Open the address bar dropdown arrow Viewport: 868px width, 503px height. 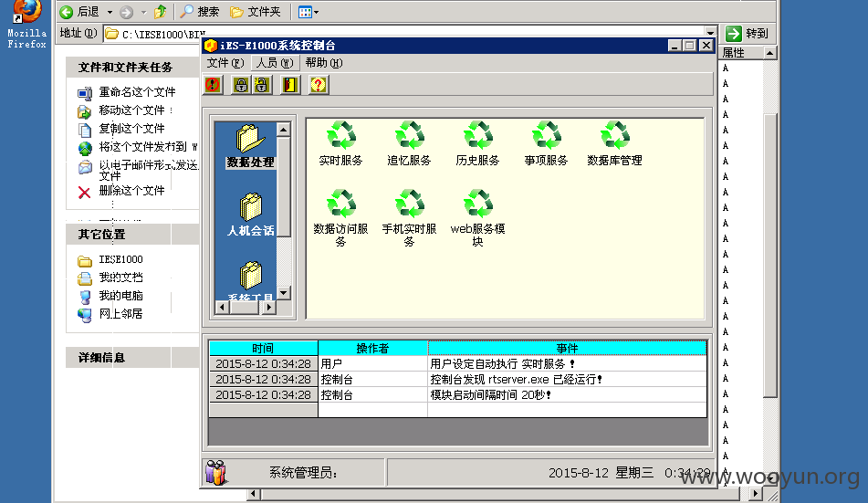coord(710,33)
